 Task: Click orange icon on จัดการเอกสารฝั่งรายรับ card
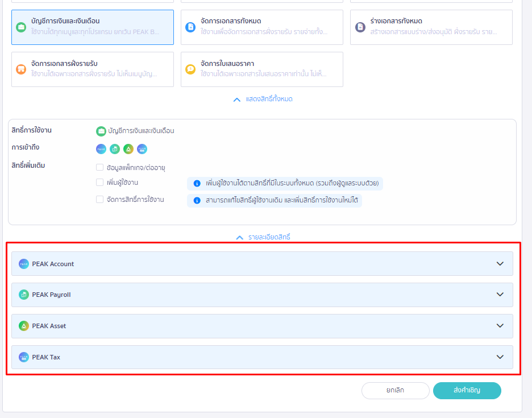tap(21, 69)
